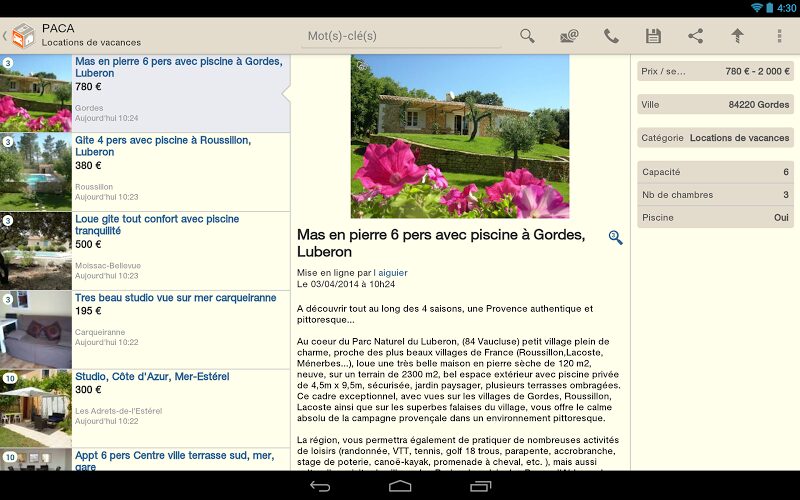
Task: Call the advertiser via phone icon
Action: click(x=611, y=36)
